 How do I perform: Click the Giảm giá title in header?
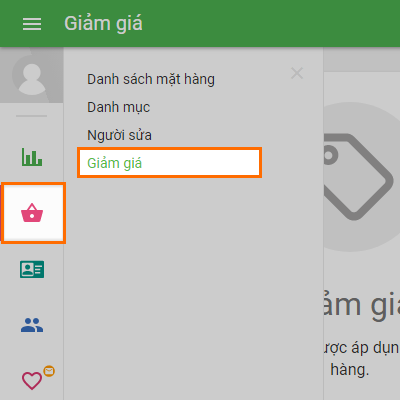coord(103,24)
